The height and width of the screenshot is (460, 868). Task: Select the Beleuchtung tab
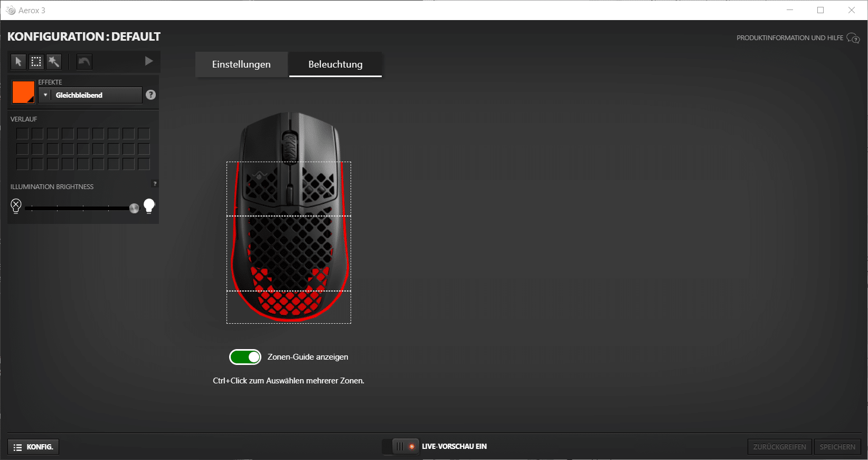coord(335,64)
